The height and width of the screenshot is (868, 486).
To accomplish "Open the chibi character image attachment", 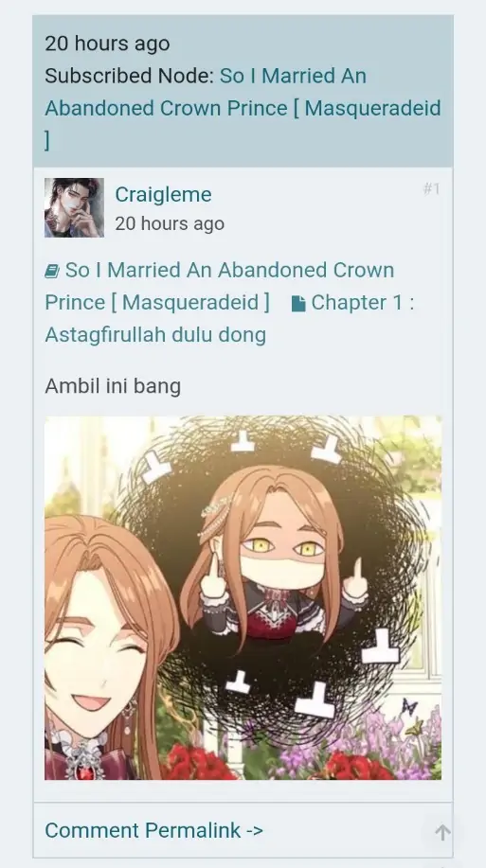I will coord(243,598).
